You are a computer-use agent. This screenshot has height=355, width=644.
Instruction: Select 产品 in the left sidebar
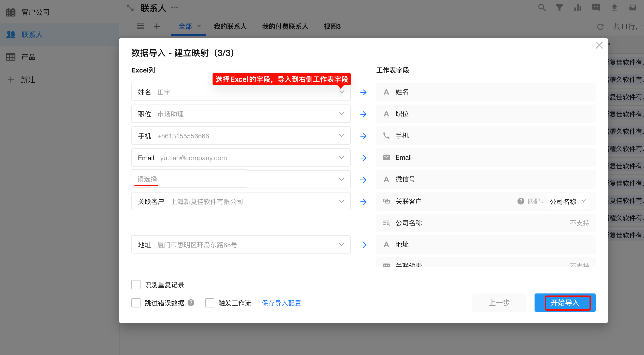tap(28, 57)
